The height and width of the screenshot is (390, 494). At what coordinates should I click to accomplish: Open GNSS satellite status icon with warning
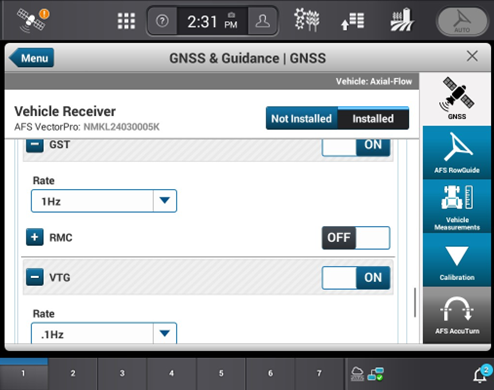point(33,20)
